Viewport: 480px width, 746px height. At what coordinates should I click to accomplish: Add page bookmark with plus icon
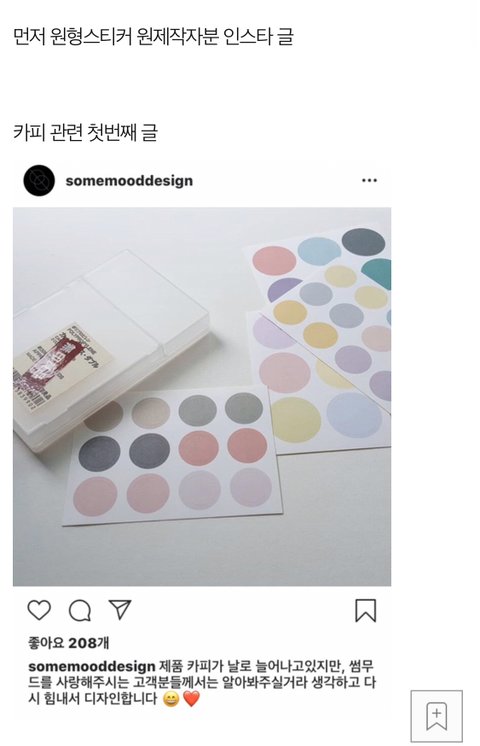pos(437,716)
